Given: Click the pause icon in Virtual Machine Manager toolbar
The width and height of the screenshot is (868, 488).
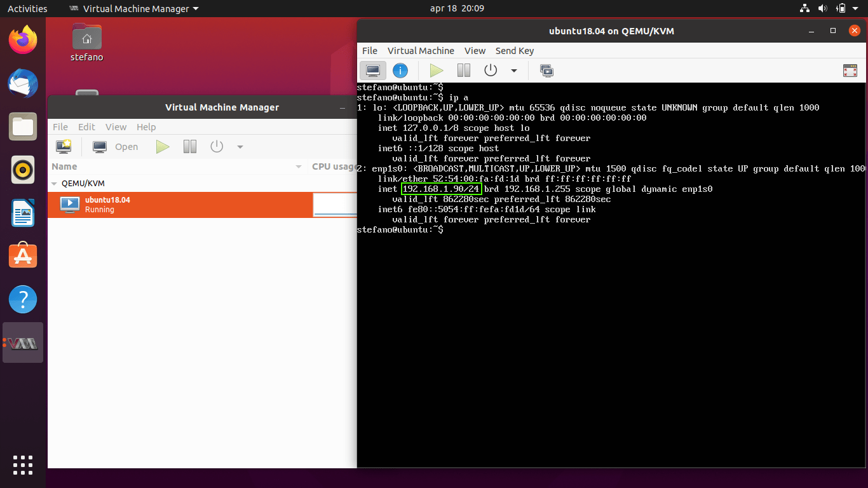Looking at the screenshot, I should pyautogui.click(x=190, y=147).
